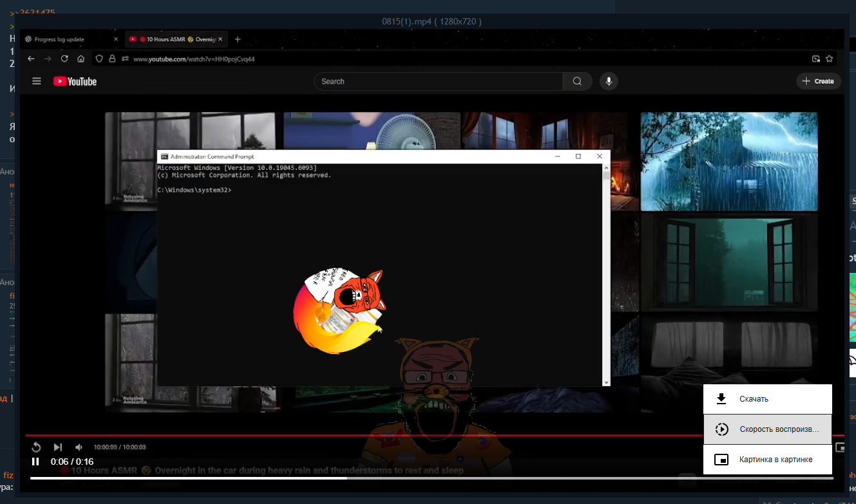Click the picture-in-picture rectangle icon

722,460
